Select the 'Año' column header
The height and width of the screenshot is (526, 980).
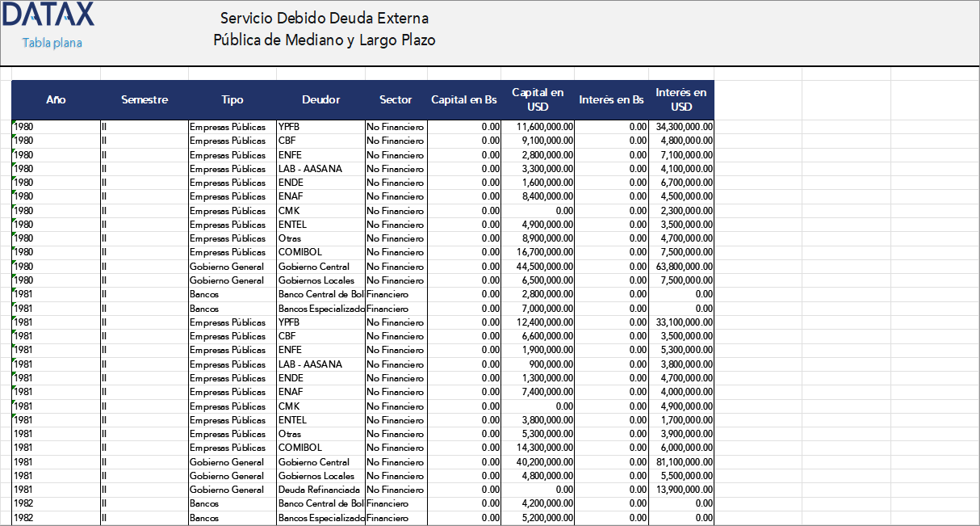tap(56, 99)
